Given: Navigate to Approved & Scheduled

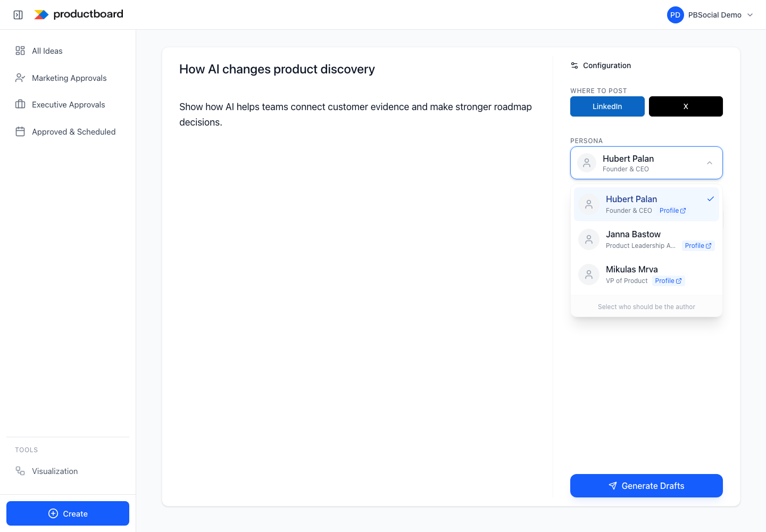Looking at the screenshot, I should click(x=68, y=131).
